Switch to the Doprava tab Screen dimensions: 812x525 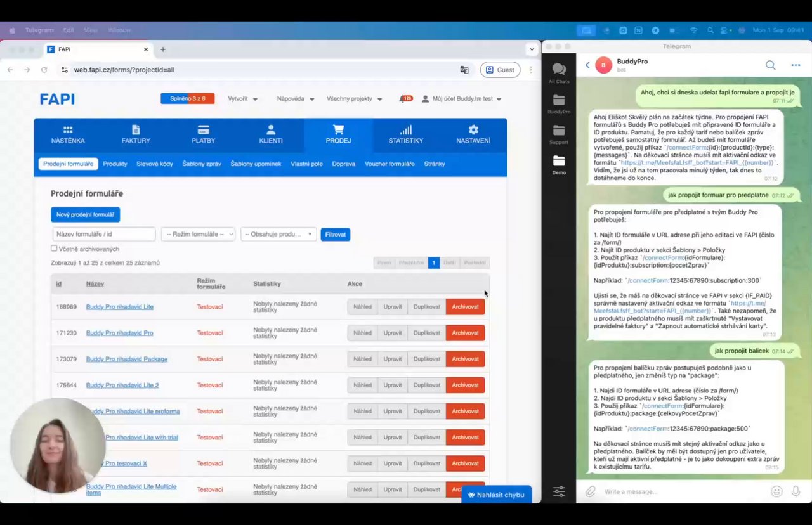(344, 164)
